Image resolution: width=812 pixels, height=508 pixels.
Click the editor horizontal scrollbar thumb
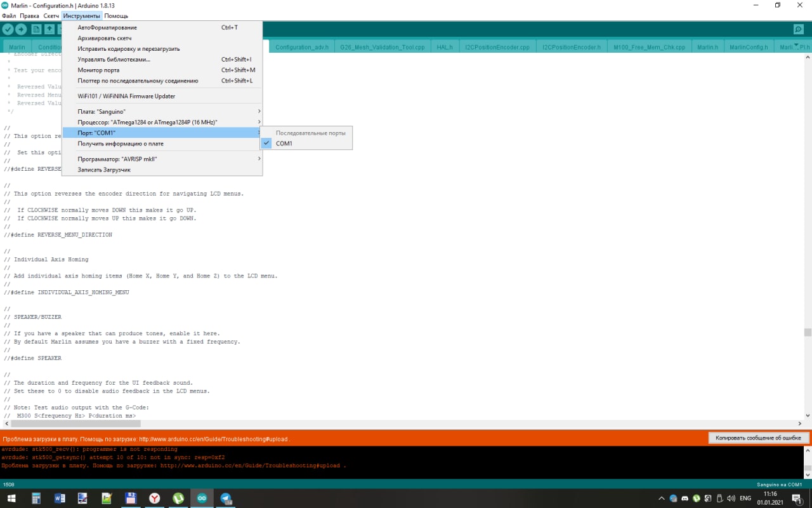77,424
